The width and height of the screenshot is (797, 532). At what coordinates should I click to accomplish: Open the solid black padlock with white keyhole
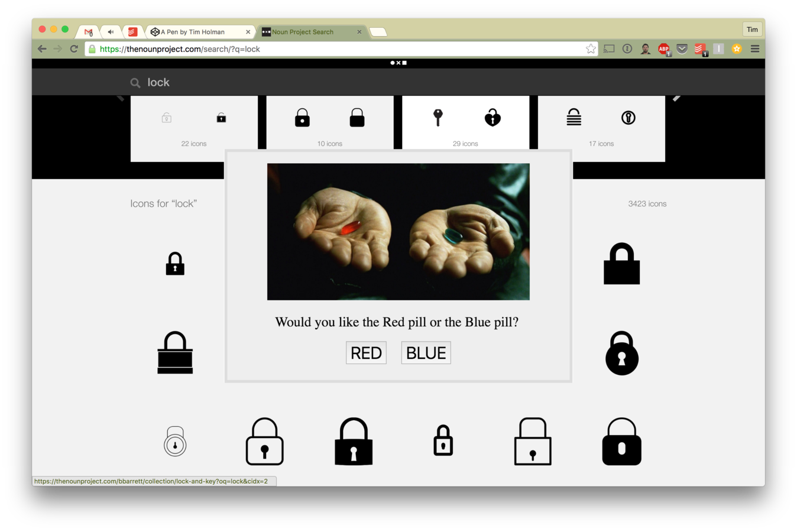[x=354, y=442]
